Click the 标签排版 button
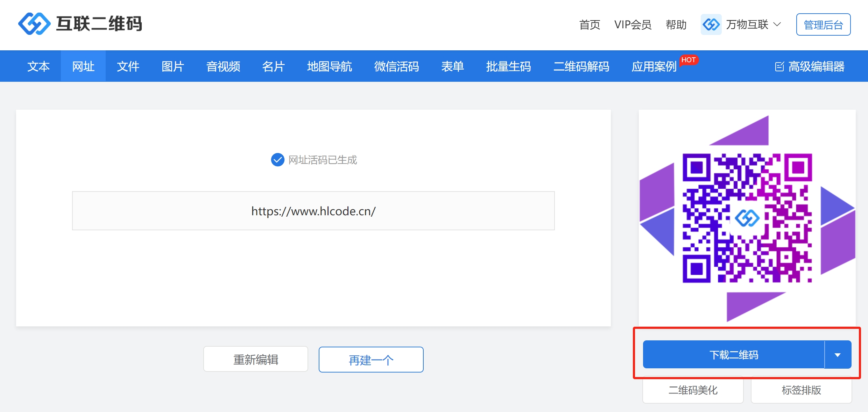868x412 pixels. pos(801,390)
